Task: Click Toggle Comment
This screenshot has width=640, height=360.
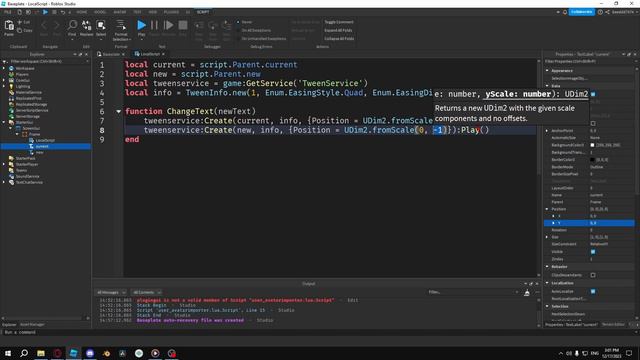Action: 339,22
